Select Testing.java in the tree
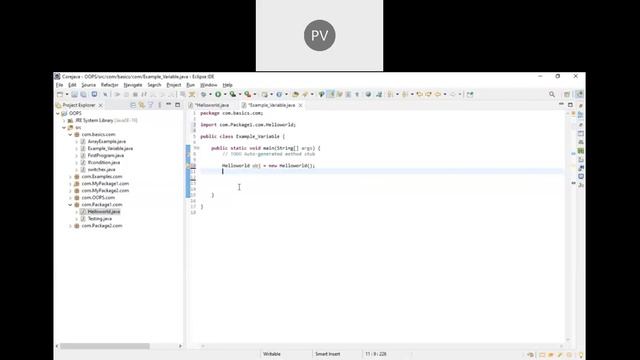This screenshot has width=640, height=360. pos(100,219)
